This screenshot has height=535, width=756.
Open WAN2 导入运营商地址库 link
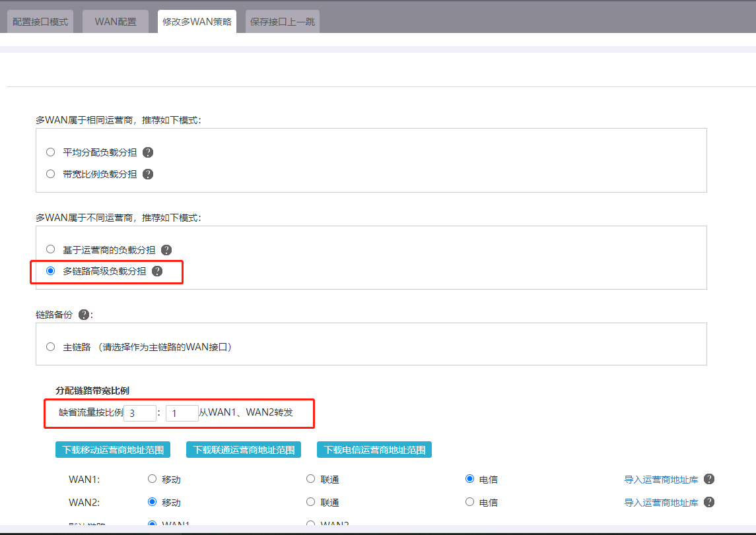pos(661,503)
